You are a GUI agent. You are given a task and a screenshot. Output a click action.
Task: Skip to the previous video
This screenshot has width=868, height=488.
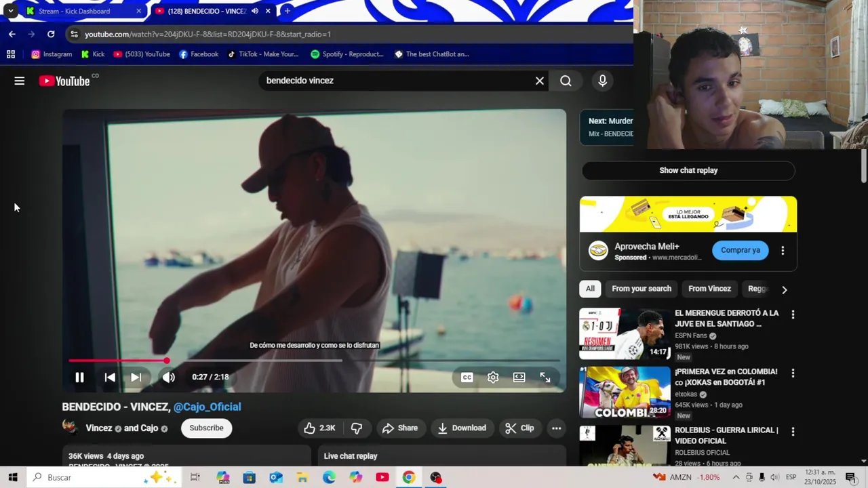(x=109, y=378)
